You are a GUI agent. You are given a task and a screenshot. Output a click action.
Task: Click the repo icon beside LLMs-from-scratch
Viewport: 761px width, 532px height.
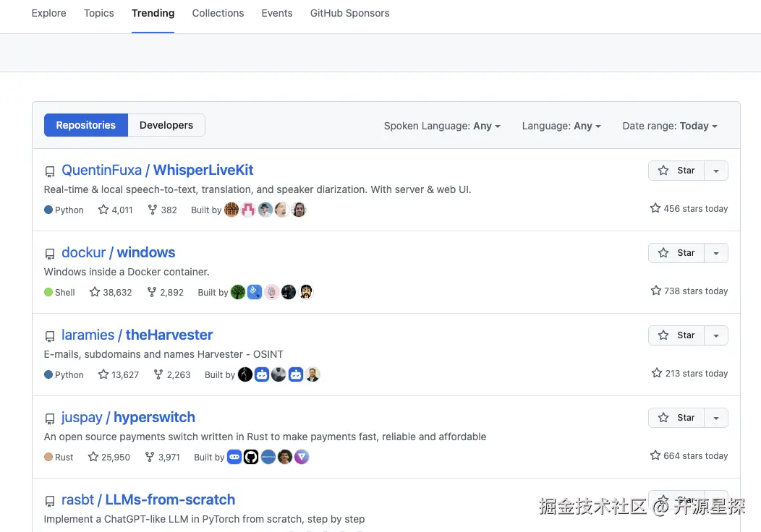coord(49,502)
